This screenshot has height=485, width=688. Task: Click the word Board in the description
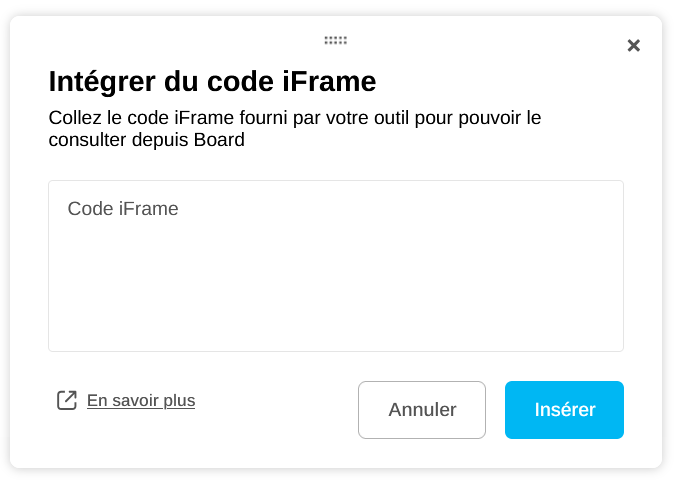(x=218, y=141)
